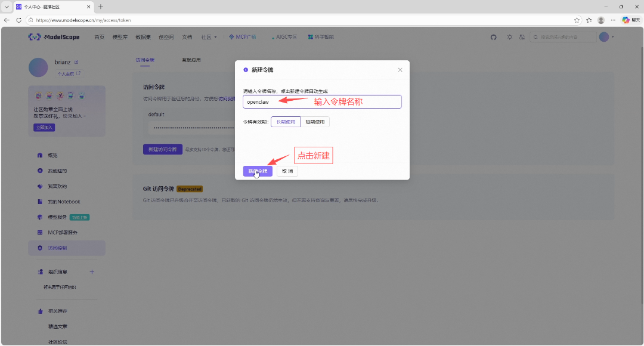Open AIGC专区 in the top navigation

tap(284, 37)
